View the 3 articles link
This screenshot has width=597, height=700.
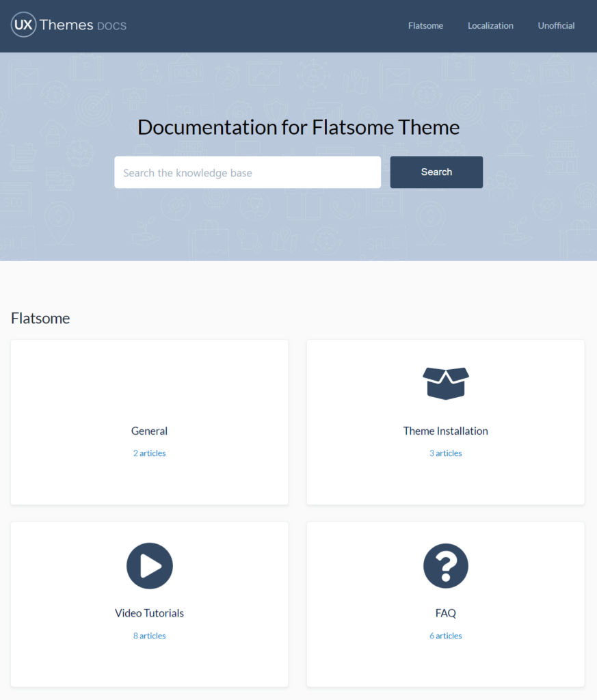[x=445, y=453]
